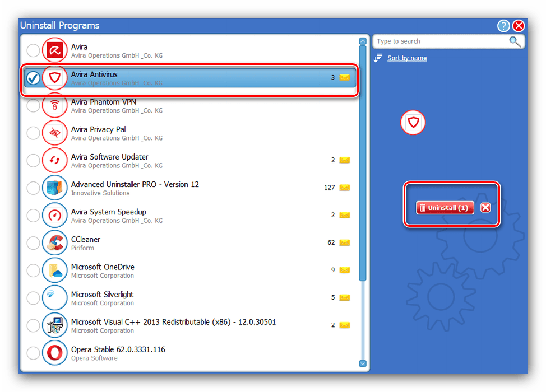Select the Avira Privacy Pal checkbox
Screen dimensions: 546x392
(33, 133)
